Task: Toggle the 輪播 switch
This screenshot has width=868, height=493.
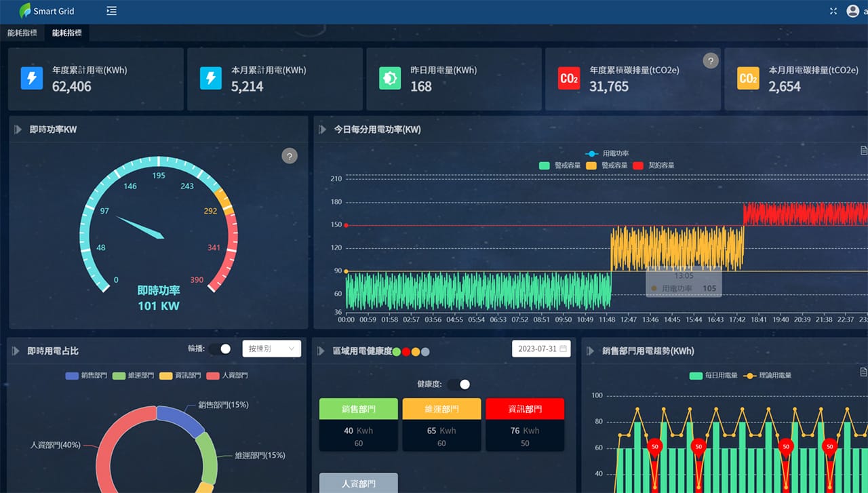Action: click(x=220, y=349)
